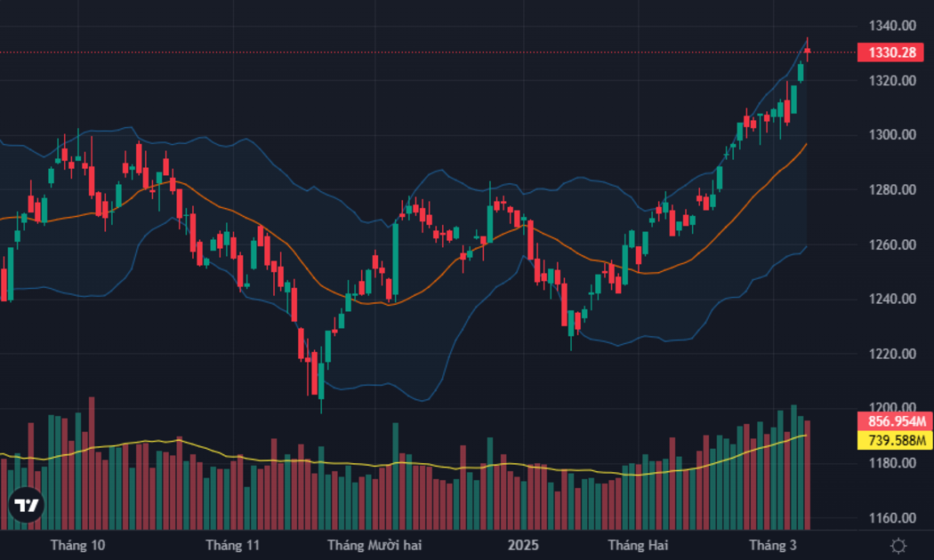Click the 2025 time axis label
The height and width of the screenshot is (560, 934).
(x=523, y=545)
